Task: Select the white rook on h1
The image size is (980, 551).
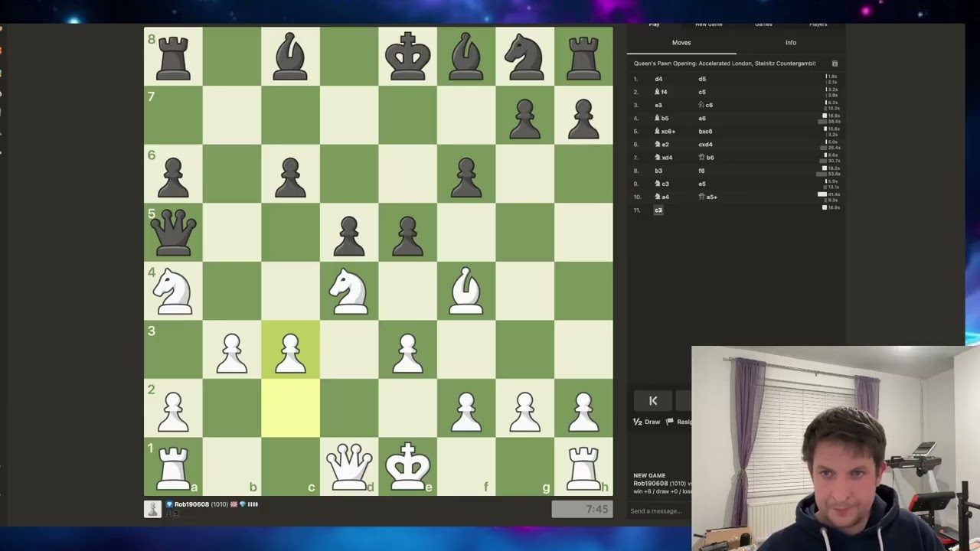Action: 583,467
